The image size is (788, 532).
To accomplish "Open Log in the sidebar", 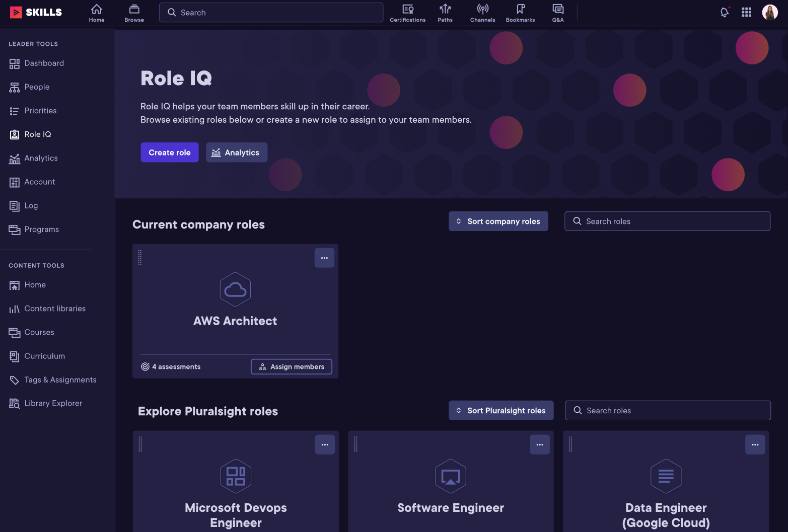I will (23, 205).
